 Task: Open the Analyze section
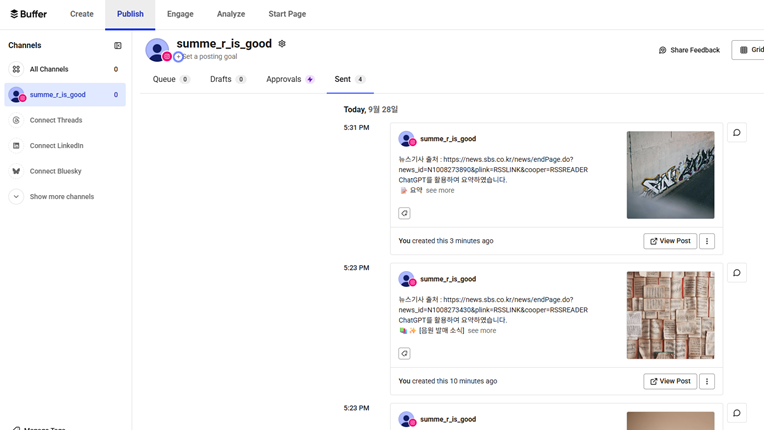click(231, 14)
